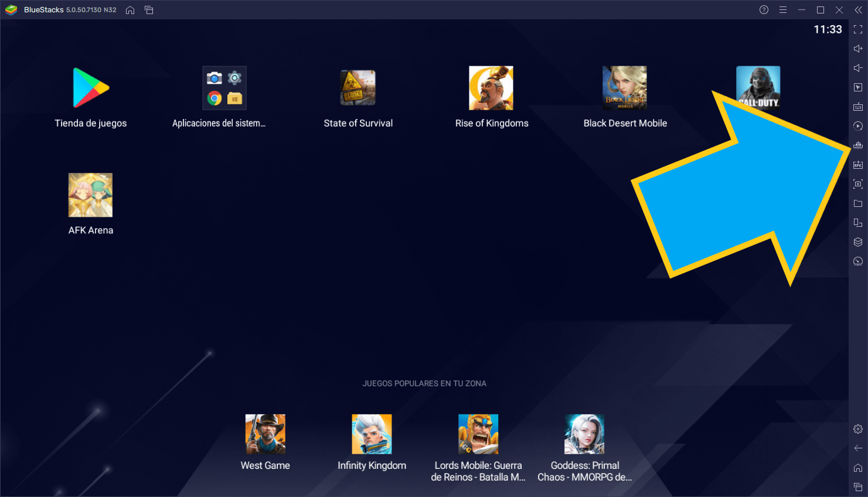Click the home icon in title bar

(130, 10)
